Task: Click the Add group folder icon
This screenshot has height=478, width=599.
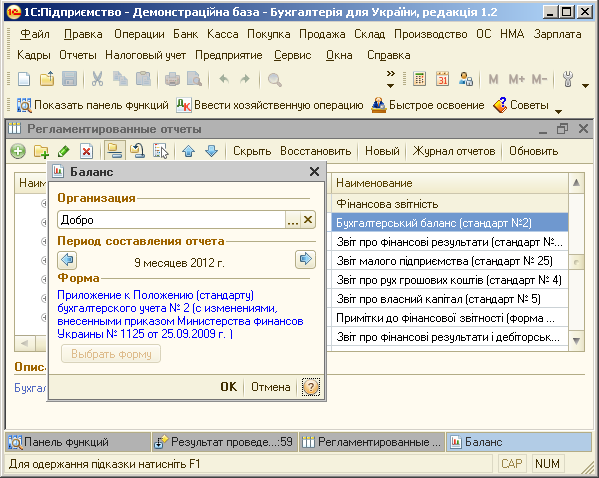Action: pos(41,151)
